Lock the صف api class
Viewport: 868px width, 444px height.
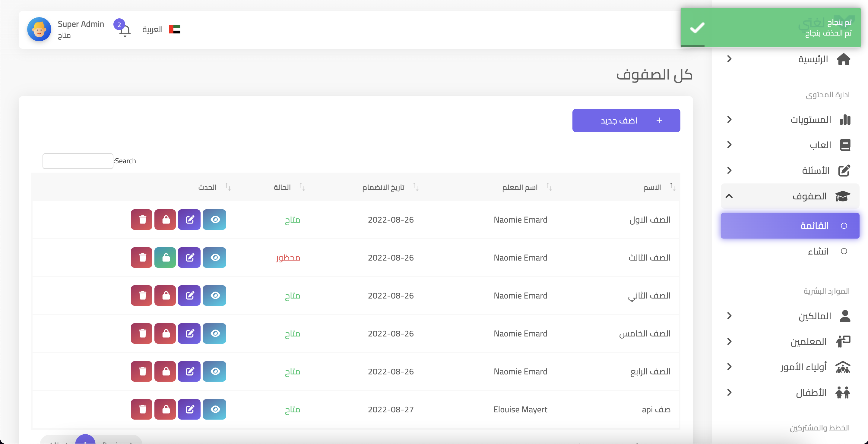(x=165, y=409)
